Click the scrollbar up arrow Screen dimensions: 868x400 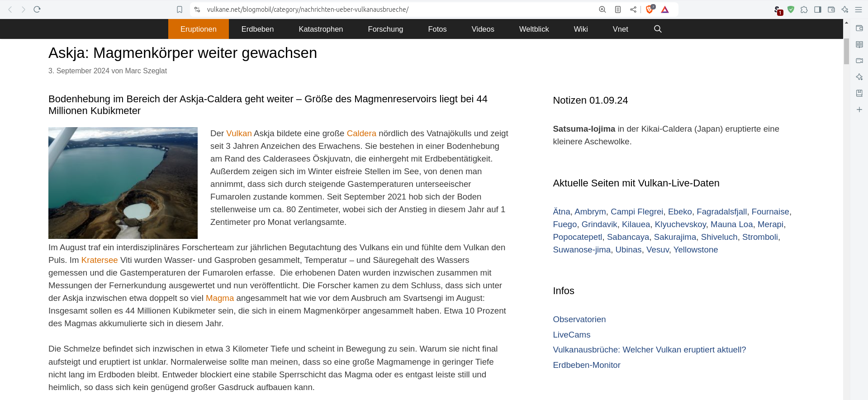(x=846, y=22)
